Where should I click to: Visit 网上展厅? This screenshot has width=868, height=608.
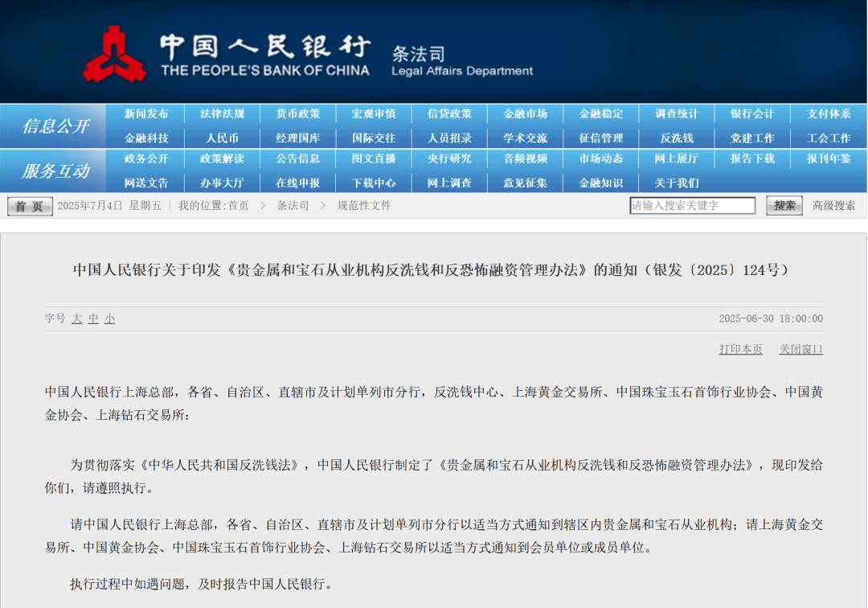677,159
